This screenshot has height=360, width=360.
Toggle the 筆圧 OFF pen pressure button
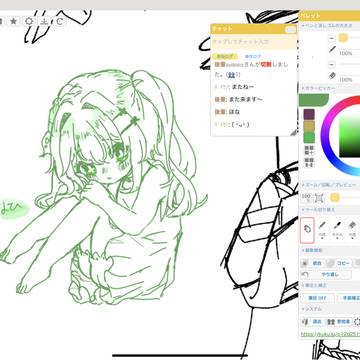click(x=317, y=298)
